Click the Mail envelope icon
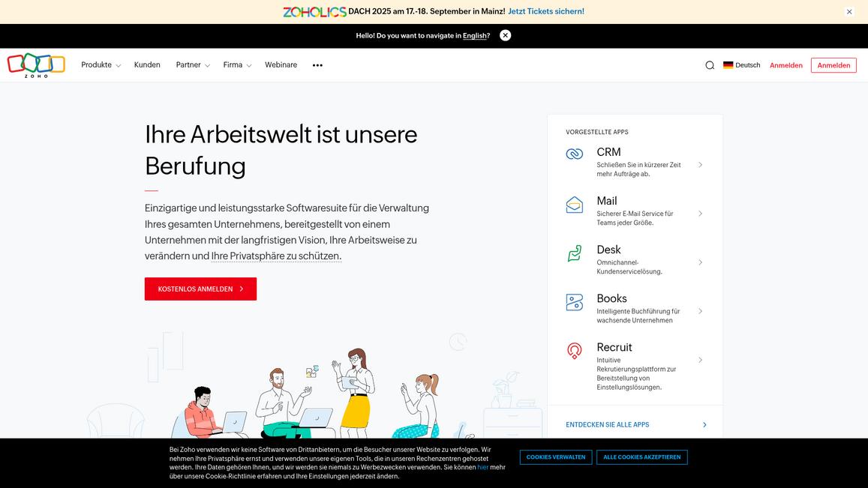The height and width of the screenshot is (488, 868). pos(574,205)
